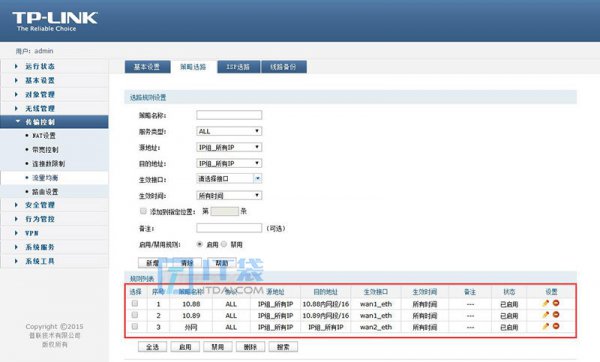
Task: Open the 目的地址 dropdown
Action: (x=229, y=163)
